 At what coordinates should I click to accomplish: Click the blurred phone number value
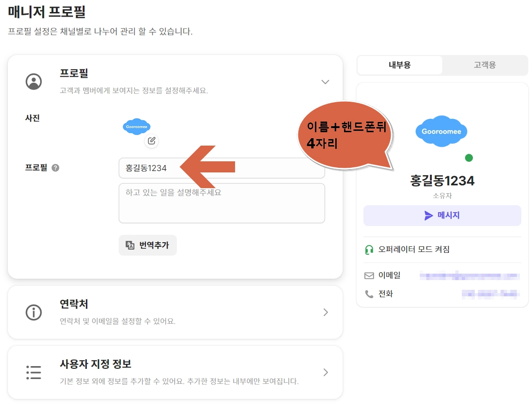pos(490,294)
